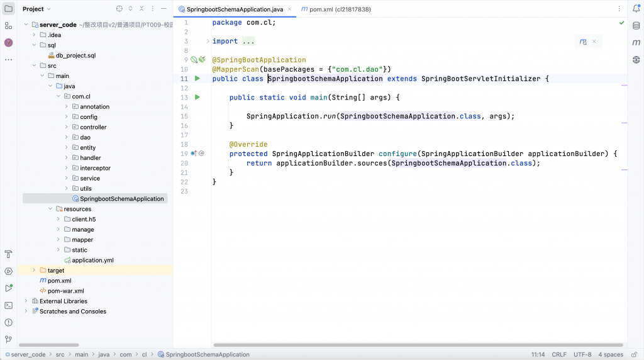Open application.yml in the project tree
The width and height of the screenshot is (644, 360).
click(92, 260)
